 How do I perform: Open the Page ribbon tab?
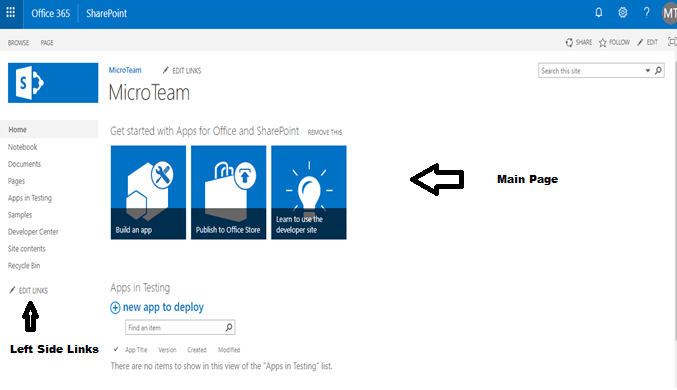(47, 43)
